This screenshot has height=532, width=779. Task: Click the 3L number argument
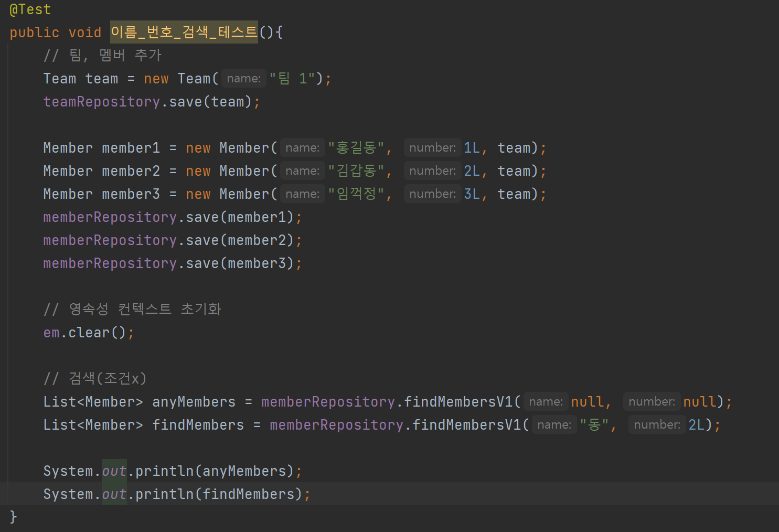pos(472,194)
